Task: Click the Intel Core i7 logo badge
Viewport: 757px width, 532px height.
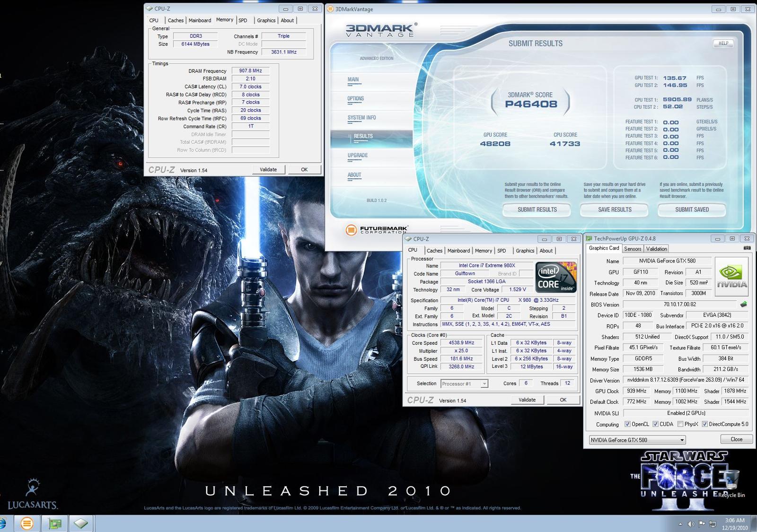Action: 556,277
